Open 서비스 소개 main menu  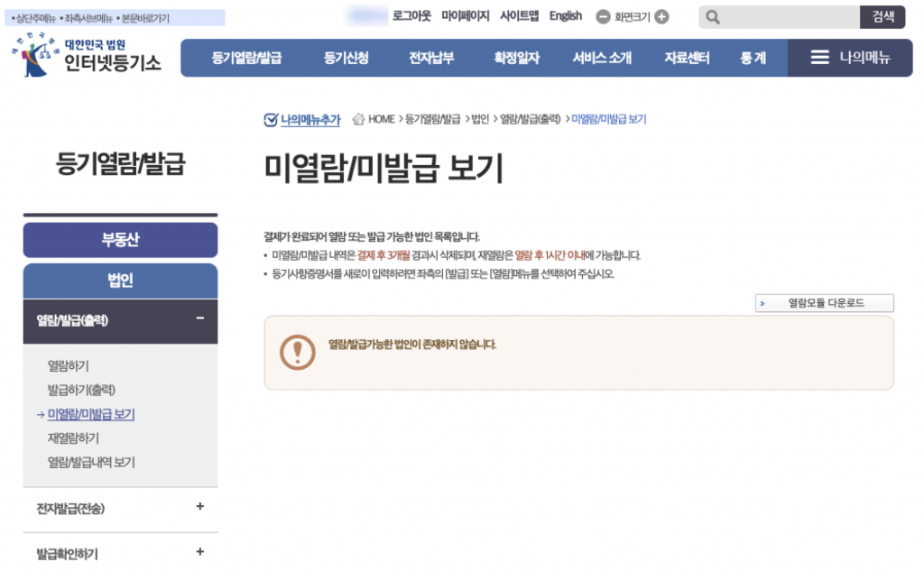[x=602, y=58]
